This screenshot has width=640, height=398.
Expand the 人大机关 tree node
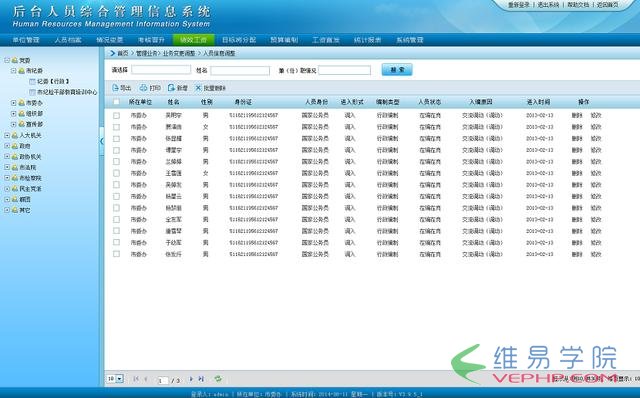(7, 135)
